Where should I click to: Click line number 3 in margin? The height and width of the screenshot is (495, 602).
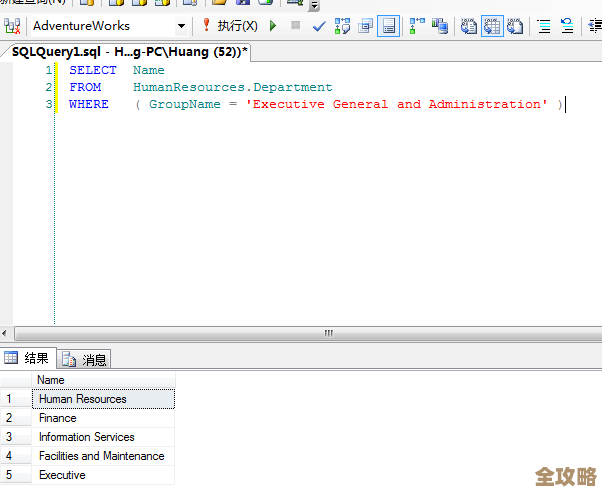tap(49, 104)
